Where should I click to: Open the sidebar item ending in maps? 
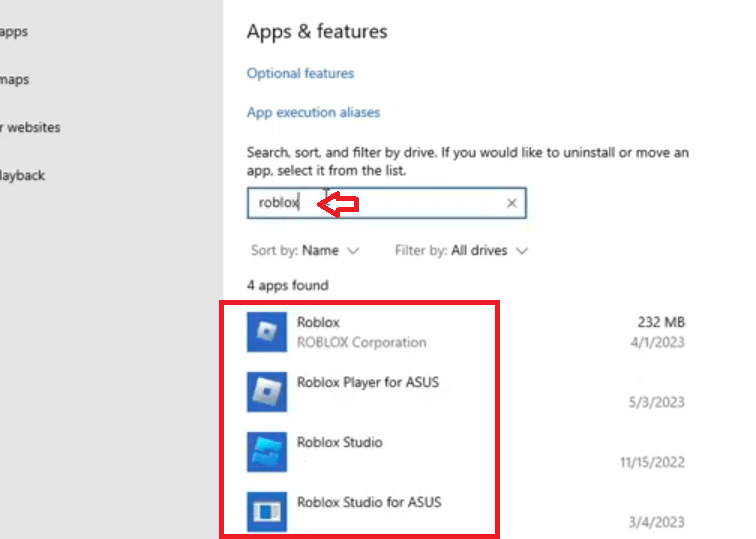point(14,80)
